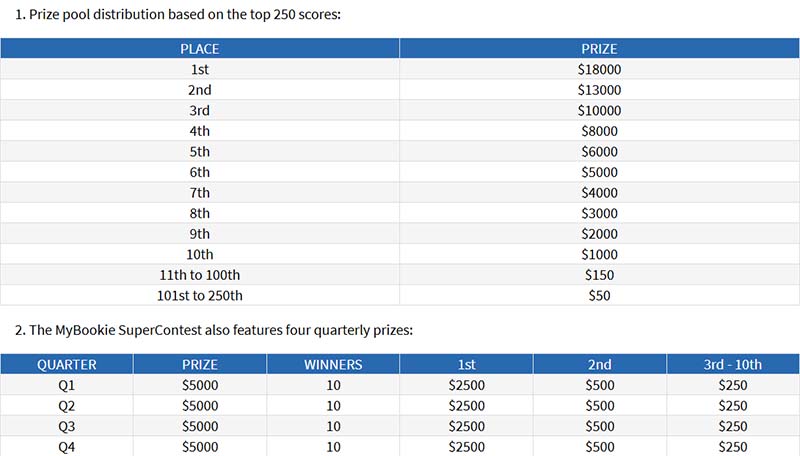Select the 1st place row cell
This screenshot has width=800, height=456.
199,69
